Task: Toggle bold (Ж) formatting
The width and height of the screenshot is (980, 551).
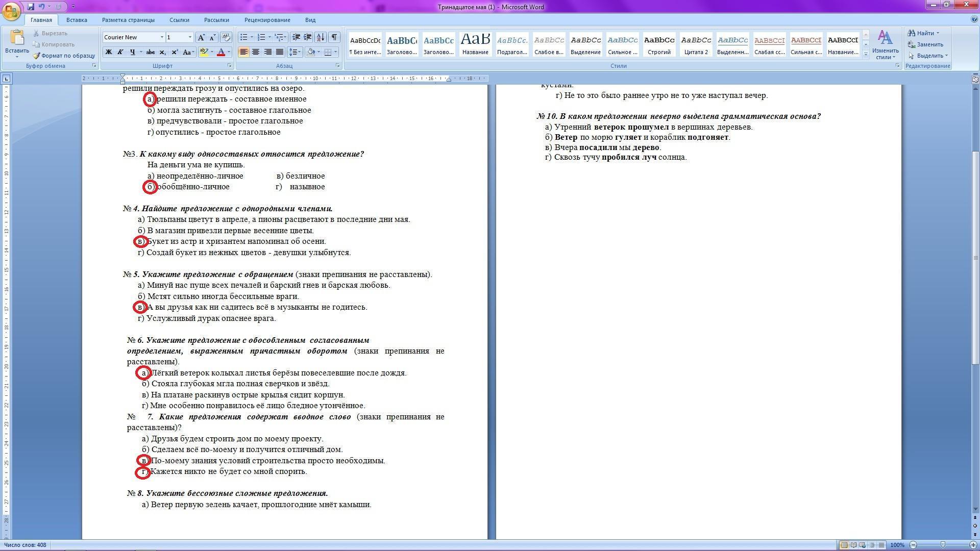Action: tap(108, 52)
